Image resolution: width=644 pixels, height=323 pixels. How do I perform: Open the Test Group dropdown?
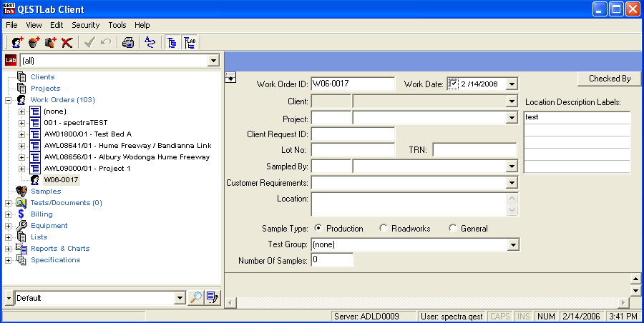512,245
